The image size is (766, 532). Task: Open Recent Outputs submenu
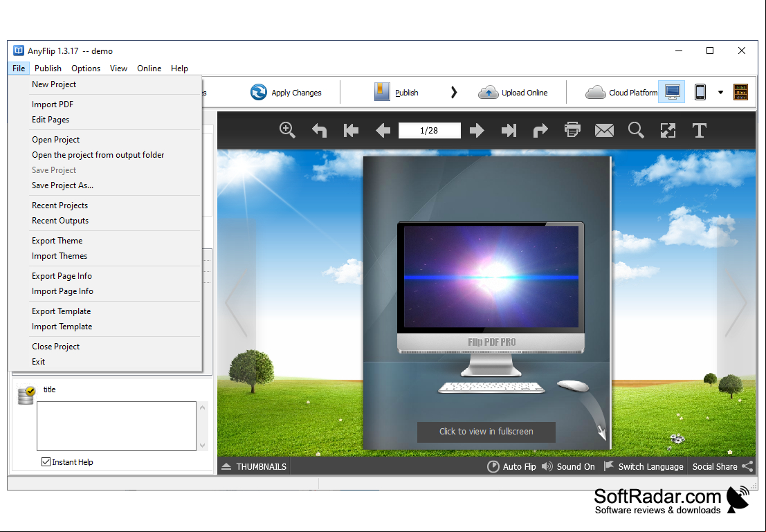[105, 220]
